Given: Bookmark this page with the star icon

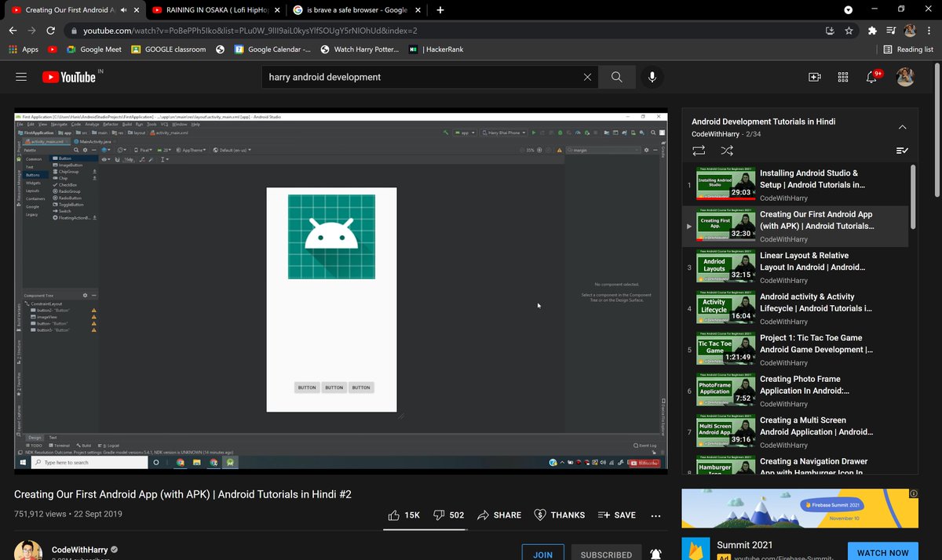Looking at the screenshot, I should point(849,31).
